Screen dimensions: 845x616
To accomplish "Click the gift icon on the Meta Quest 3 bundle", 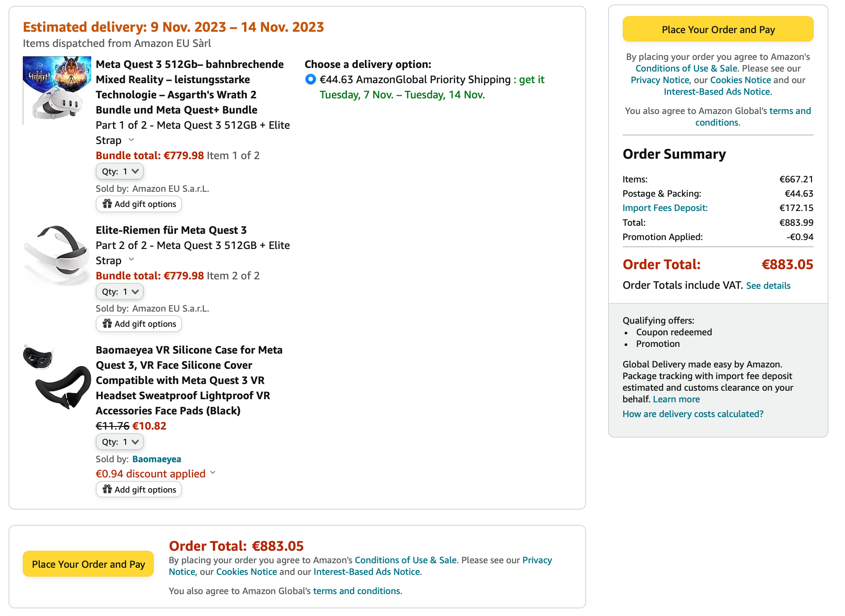I will tap(107, 204).
